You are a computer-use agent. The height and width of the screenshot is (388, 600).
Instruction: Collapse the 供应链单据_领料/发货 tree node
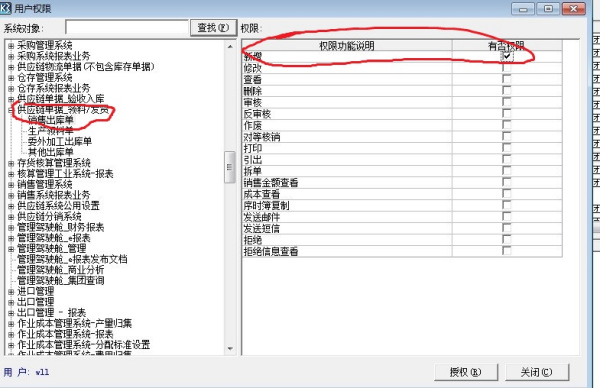coord(11,110)
